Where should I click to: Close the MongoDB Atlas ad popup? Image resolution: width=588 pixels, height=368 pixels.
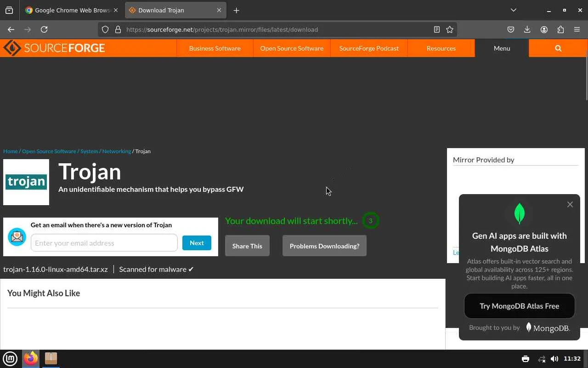tap(570, 204)
